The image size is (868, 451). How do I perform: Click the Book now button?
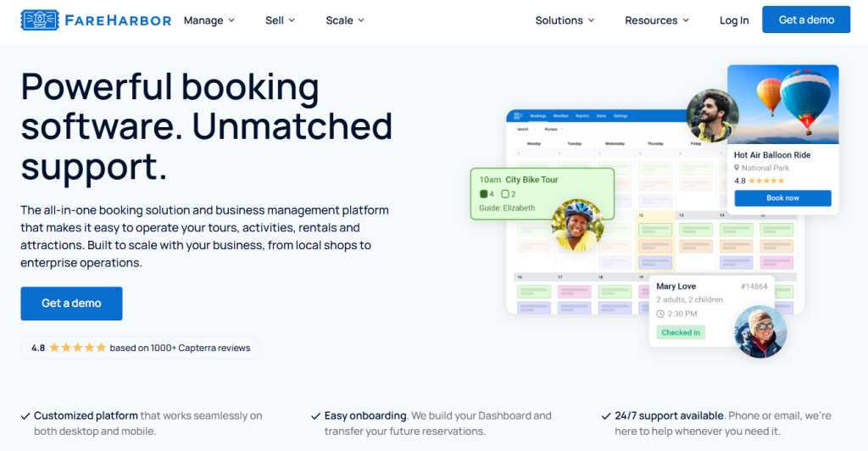[x=782, y=198]
